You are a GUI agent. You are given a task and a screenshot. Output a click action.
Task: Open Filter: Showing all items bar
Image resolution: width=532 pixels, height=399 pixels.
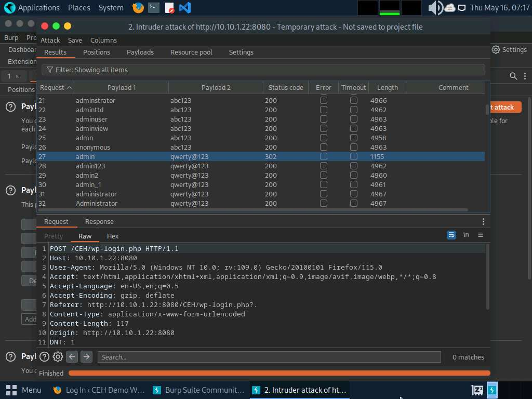(x=263, y=70)
